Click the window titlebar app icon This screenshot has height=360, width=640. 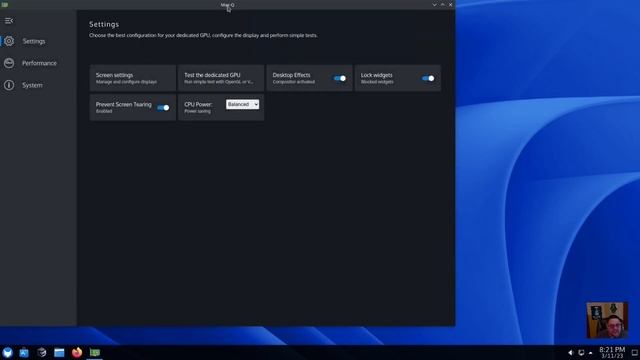coord(5,4)
